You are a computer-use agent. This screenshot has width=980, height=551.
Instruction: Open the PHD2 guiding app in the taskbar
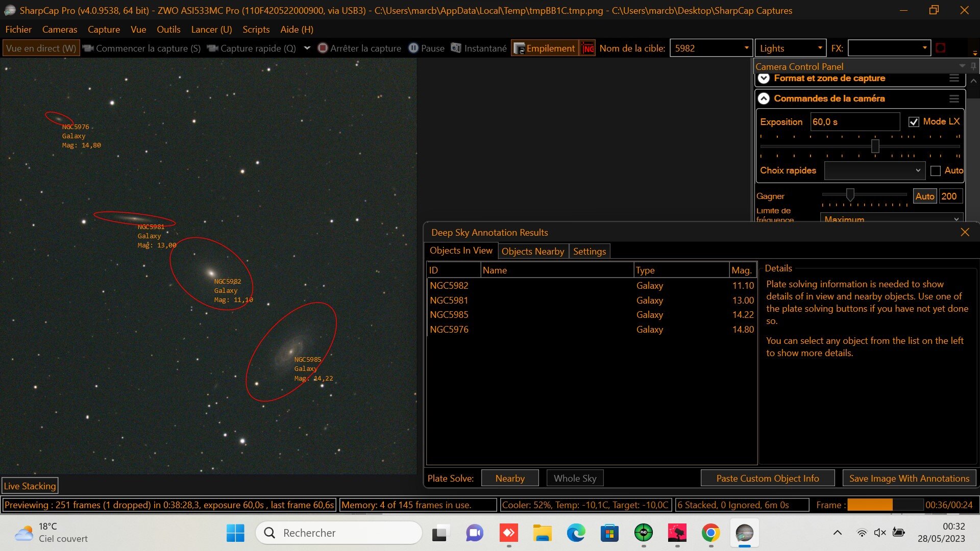(x=643, y=533)
